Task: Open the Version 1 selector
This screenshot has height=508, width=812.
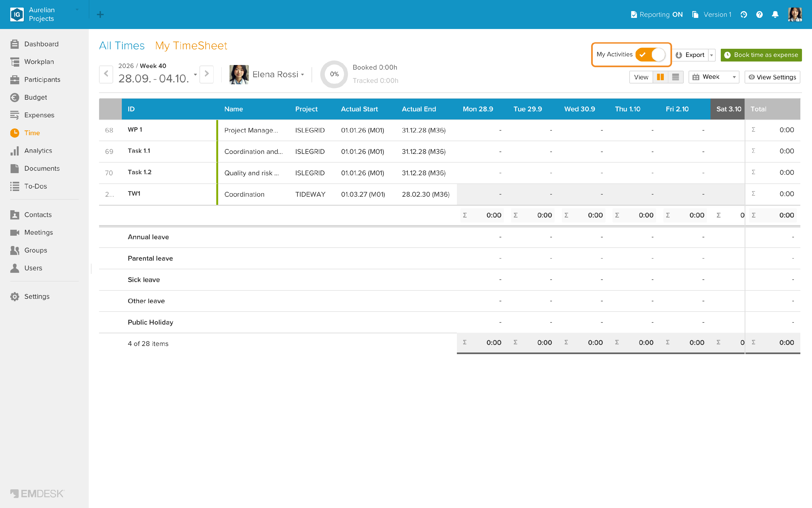Action: pos(712,14)
